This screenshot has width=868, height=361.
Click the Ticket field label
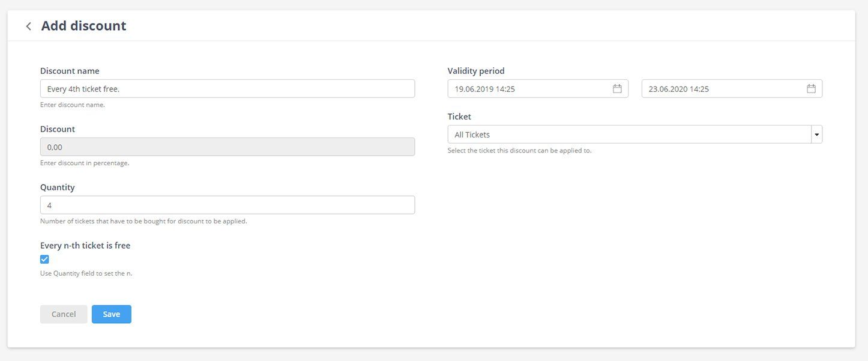(x=459, y=117)
